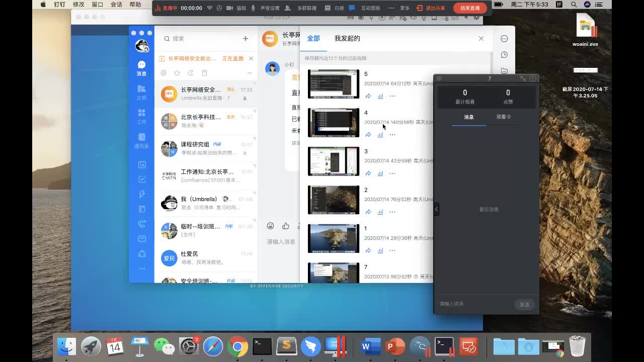Viewport: 644px width, 362px height.
Task: Select the 观看·0 tab in live panel
Action: 503,117
